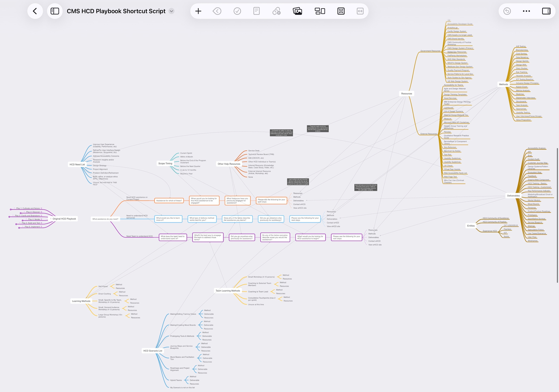Screen dimensions: 559x392
Task: Click the fold nodes icon with inward arrows
Action: pyautogui.click(x=341, y=11)
